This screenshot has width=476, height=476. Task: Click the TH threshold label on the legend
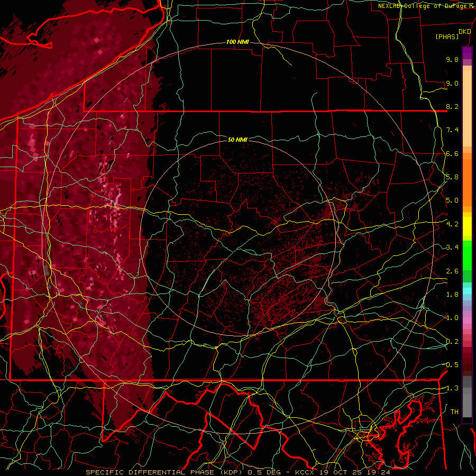454,412
